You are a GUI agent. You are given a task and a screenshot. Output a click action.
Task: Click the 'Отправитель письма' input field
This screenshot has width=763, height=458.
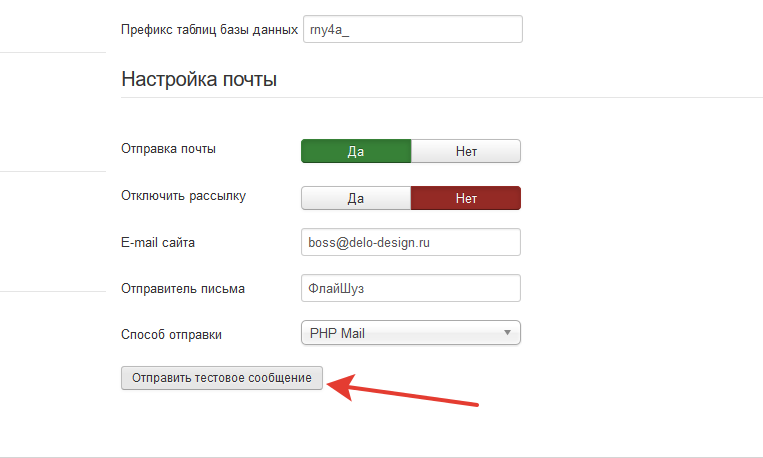(x=411, y=288)
